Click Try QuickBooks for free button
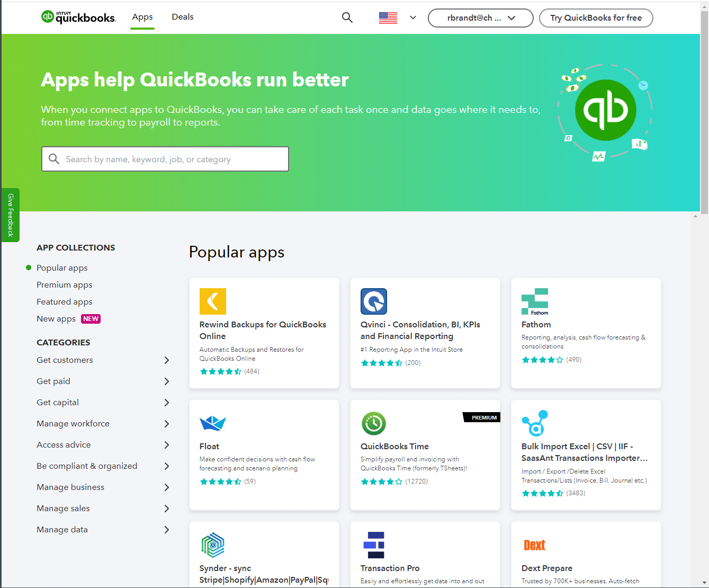 [596, 17]
